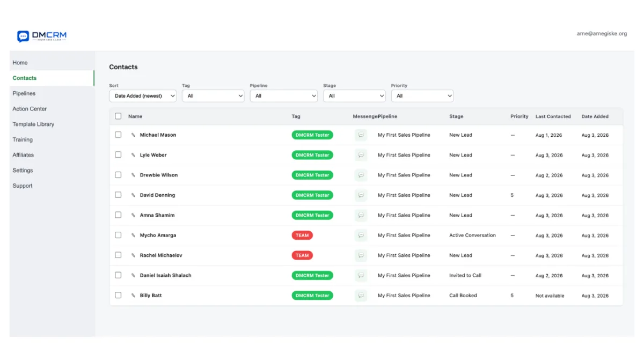The height and width of the screenshot is (361, 644).
Task: Open the Pipeline filter dropdown
Action: pyautogui.click(x=283, y=96)
